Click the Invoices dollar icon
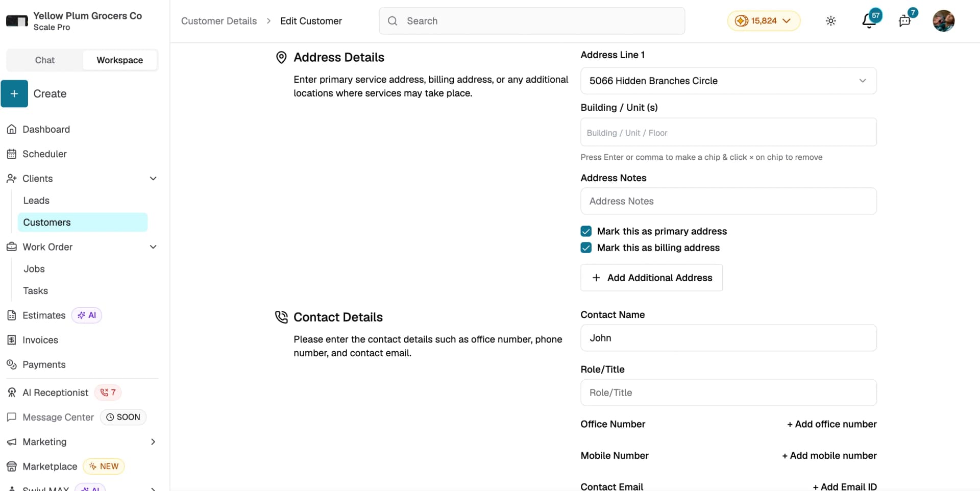Image resolution: width=980 pixels, height=491 pixels. pyautogui.click(x=12, y=340)
